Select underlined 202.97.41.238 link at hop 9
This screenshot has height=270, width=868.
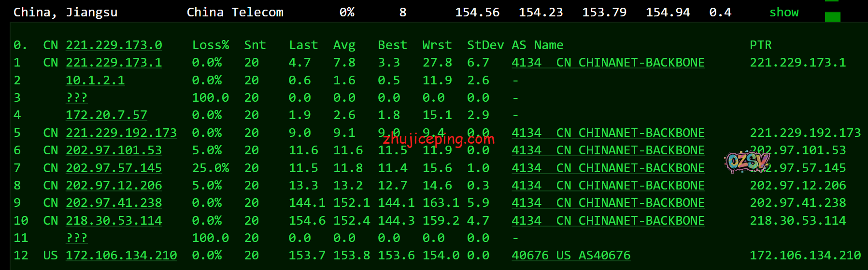tap(114, 203)
